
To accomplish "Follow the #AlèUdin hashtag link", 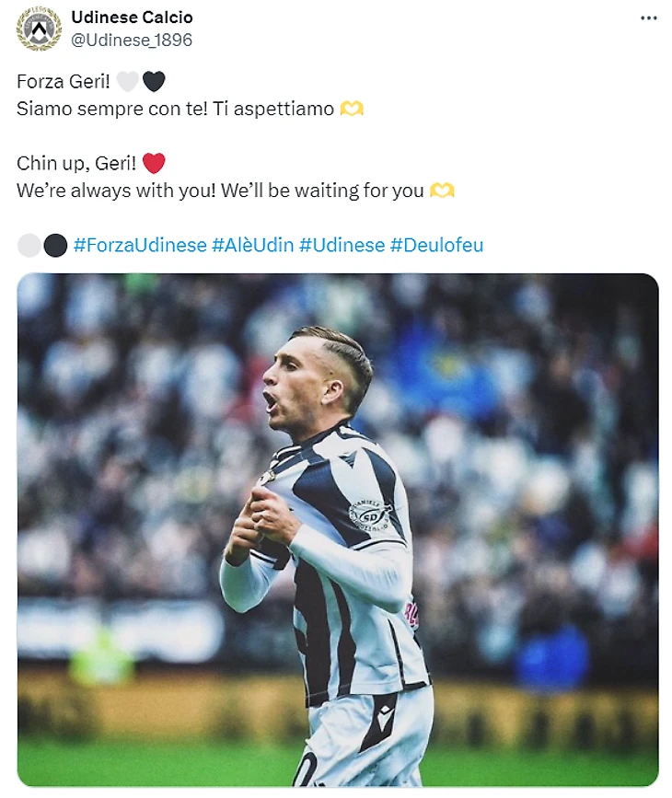I will (252, 246).
